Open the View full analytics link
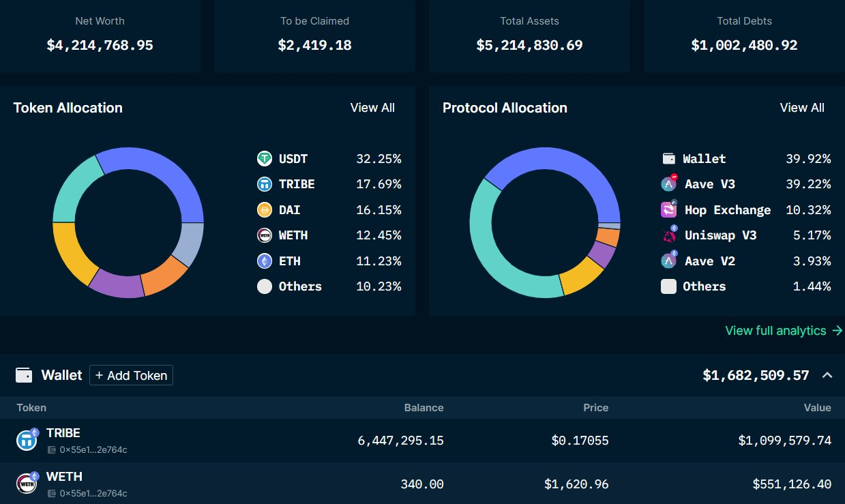This screenshot has width=845, height=504. point(784,331)
